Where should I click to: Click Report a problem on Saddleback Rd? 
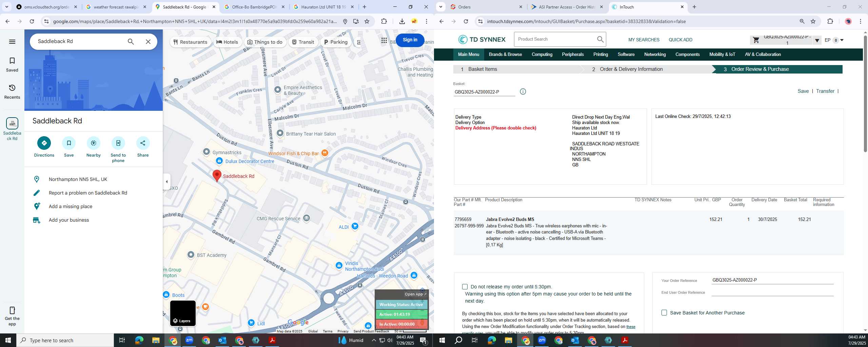pyautogui.click(x=88, y=193)
